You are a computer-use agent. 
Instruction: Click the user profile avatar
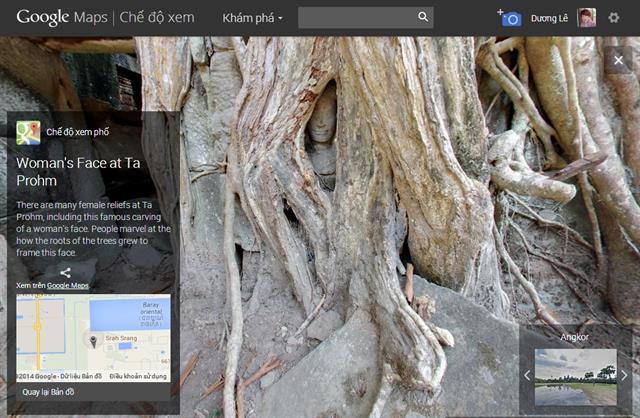click(587, 18)
